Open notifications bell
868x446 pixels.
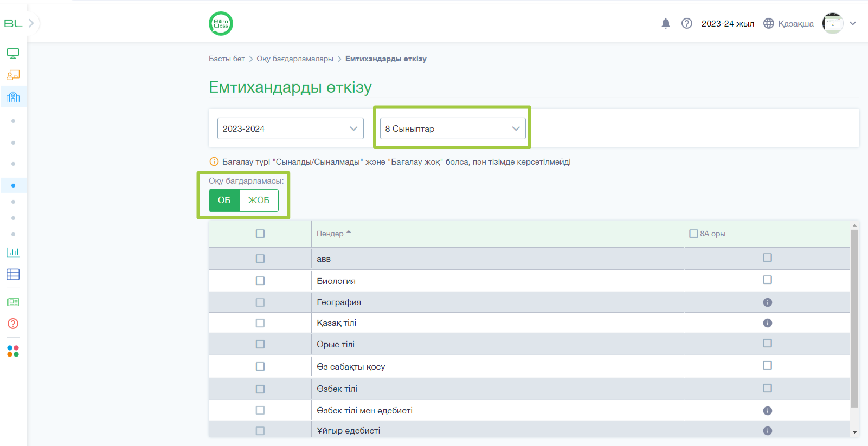666,23
